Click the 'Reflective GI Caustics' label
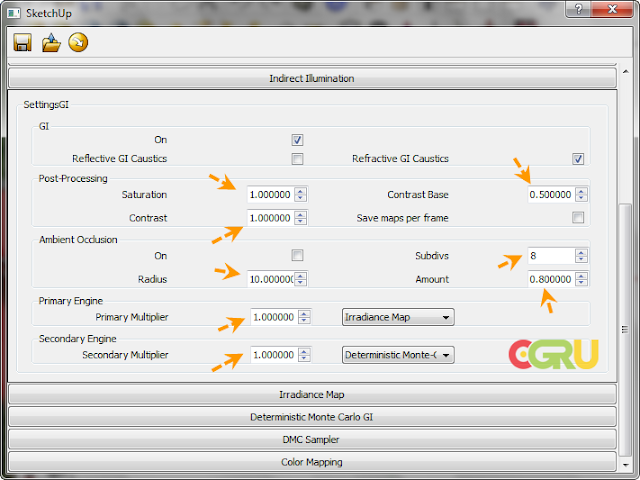 120,159
